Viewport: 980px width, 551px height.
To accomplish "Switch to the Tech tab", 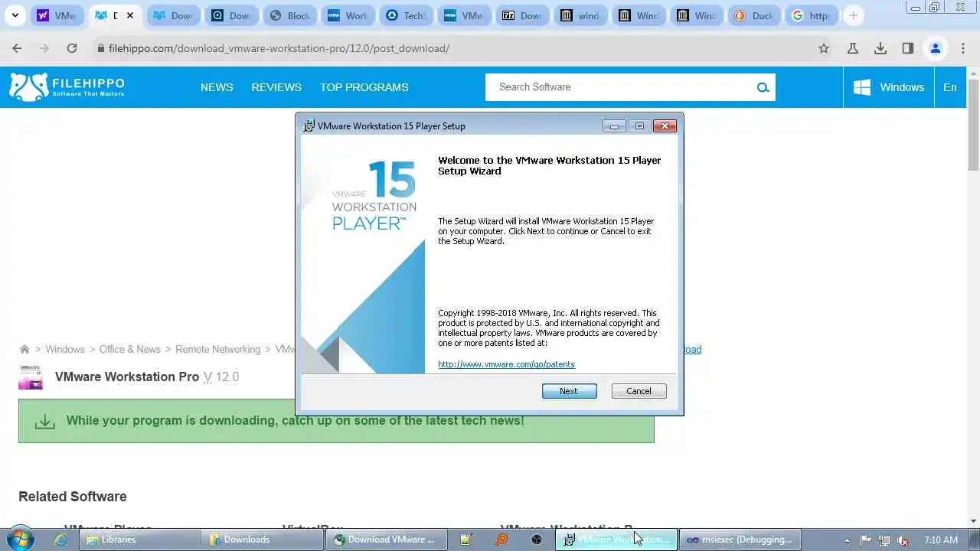I will [x=407, y=15].
